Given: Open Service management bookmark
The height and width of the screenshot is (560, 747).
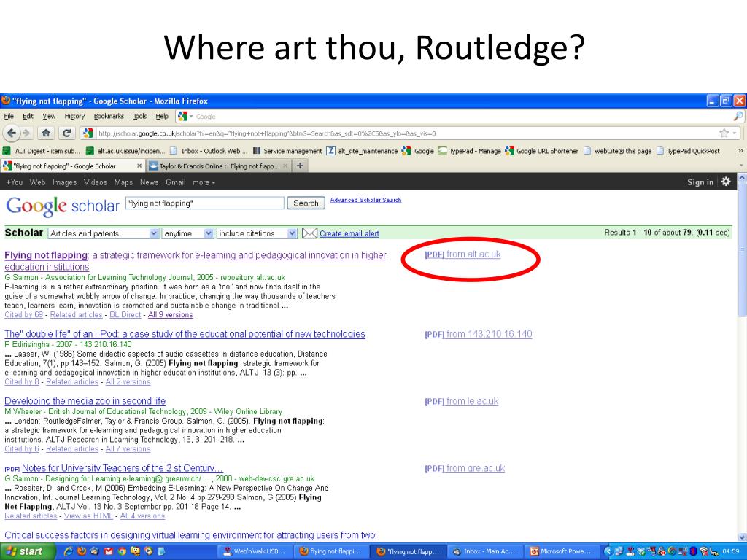Looking at the screenshot, I should point(287,151).
